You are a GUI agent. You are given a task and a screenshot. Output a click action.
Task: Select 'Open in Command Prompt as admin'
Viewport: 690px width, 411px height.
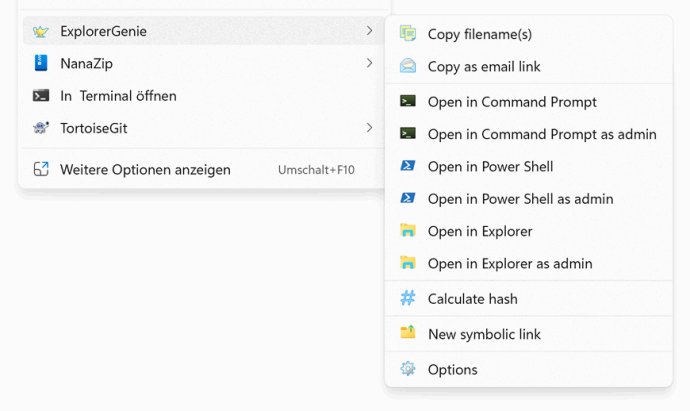coord(529,134)
